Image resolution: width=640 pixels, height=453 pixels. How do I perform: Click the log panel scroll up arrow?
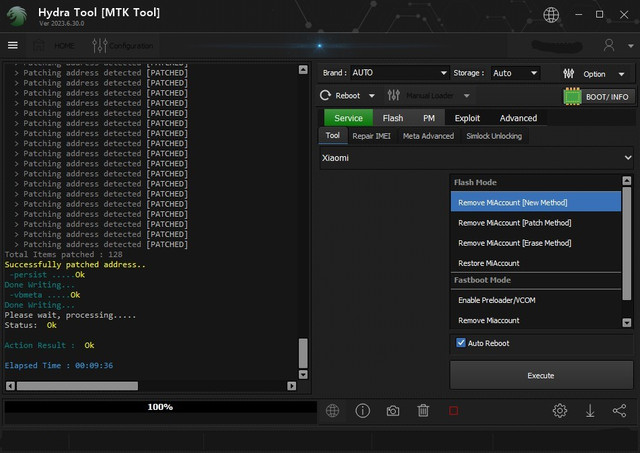pyautogui.click(x=303, y=69)
